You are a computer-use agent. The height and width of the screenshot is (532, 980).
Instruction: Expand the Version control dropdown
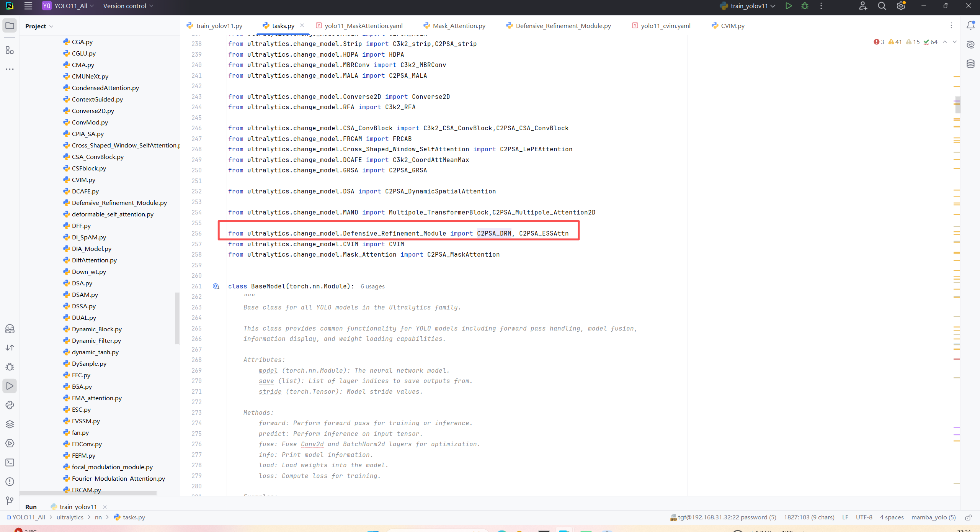click(128, 6)
